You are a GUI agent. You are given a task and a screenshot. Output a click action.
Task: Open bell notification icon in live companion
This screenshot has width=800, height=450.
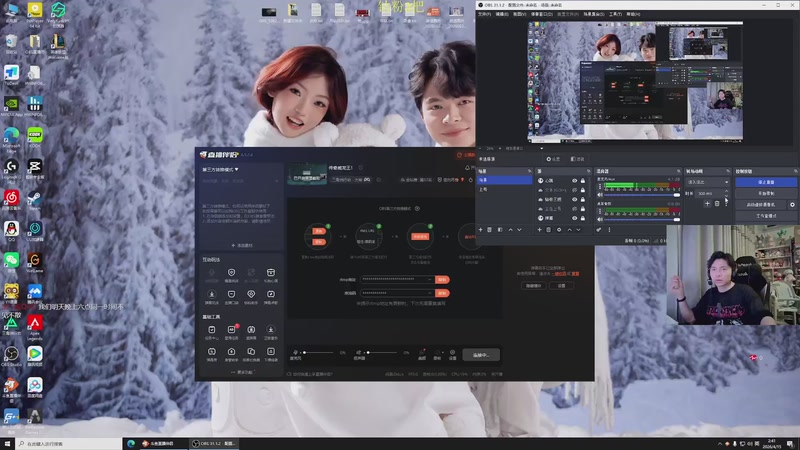click(467, 167)
